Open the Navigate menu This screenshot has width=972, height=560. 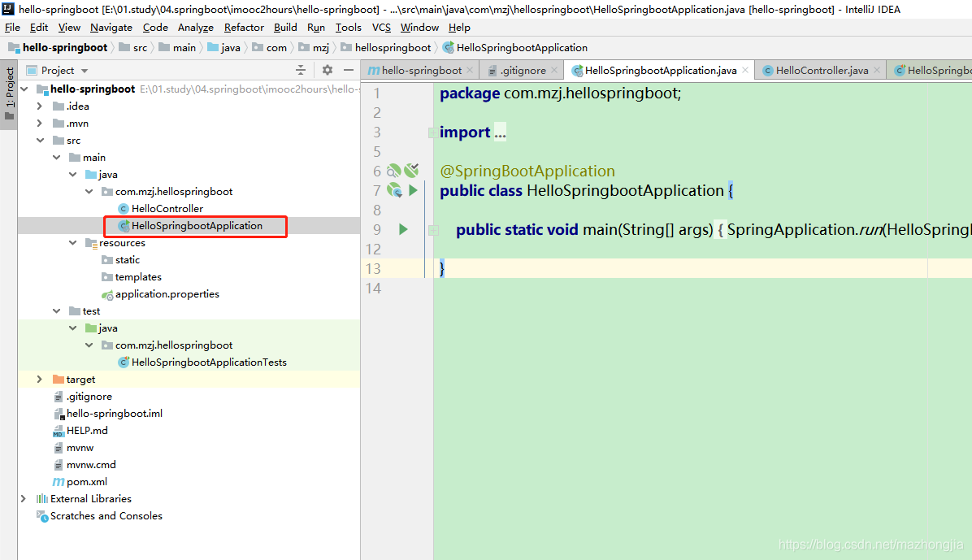tap(111, 28)
